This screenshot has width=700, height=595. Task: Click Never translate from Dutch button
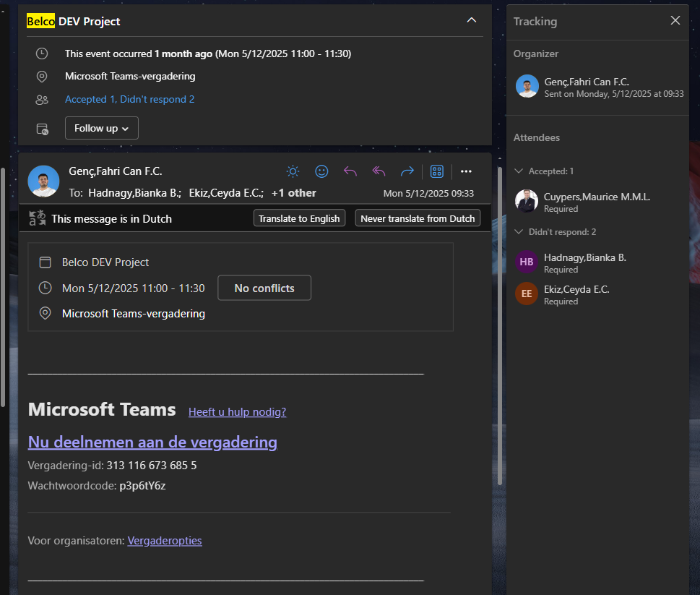pos(418,218)
